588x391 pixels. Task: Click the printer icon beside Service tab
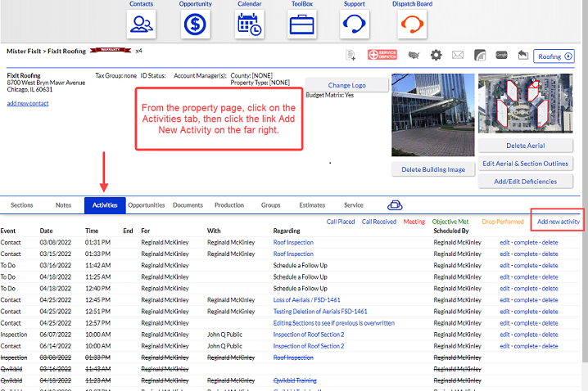(395, 205)
